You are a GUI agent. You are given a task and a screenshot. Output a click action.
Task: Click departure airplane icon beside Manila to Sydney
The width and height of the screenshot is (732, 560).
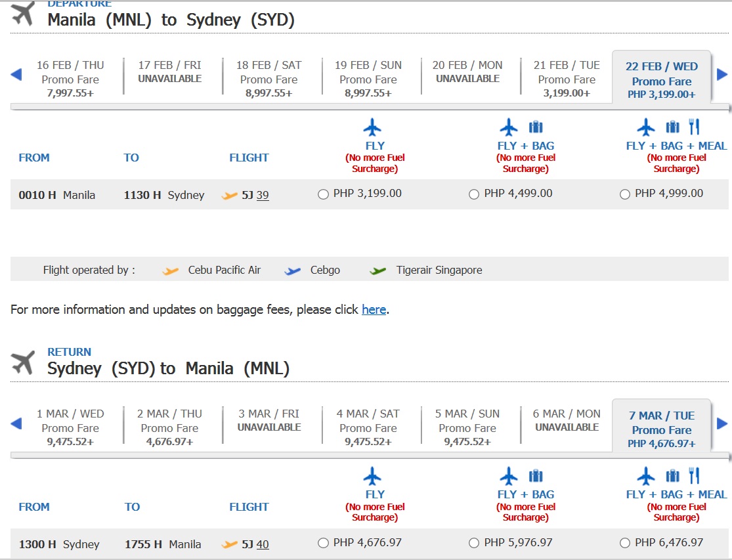[24, 13]
